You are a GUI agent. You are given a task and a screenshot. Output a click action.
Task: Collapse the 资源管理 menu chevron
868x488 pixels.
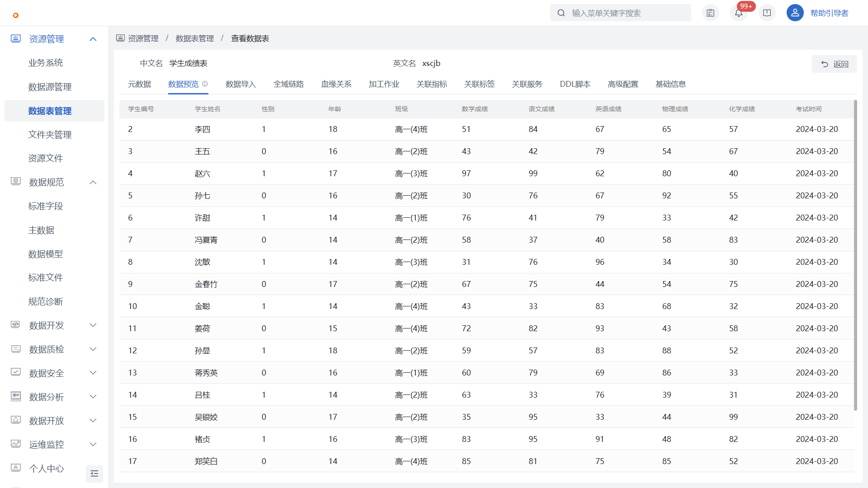pos(93,39)
